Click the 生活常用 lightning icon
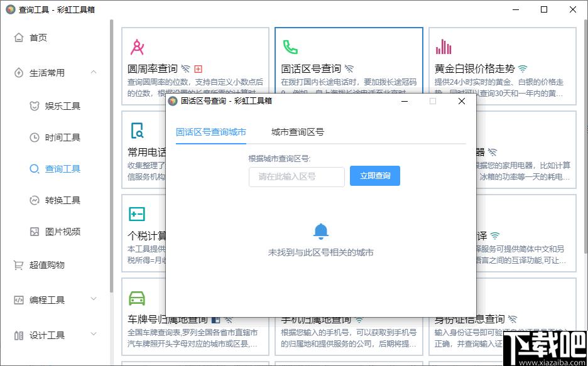Screen dimensions: 588x366 click(19, 73)
